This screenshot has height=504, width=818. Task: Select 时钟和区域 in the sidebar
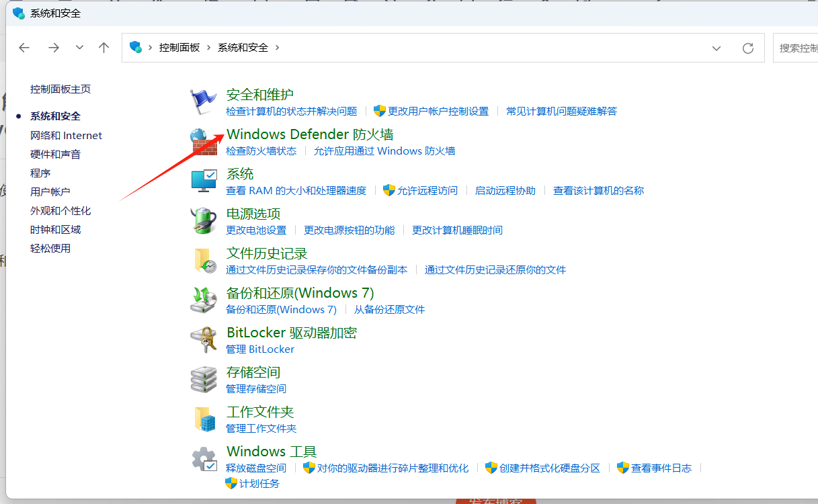tap(55, 229)
